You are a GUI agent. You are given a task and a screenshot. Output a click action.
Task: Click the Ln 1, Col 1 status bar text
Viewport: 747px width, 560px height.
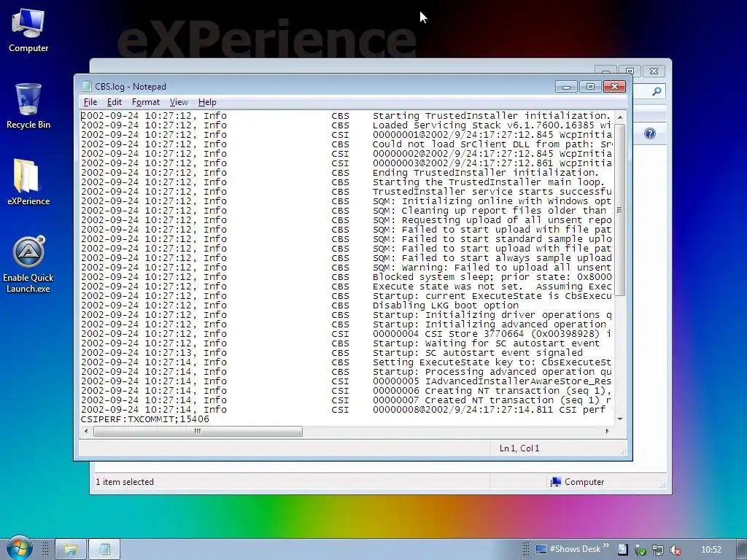pos(519,448)
